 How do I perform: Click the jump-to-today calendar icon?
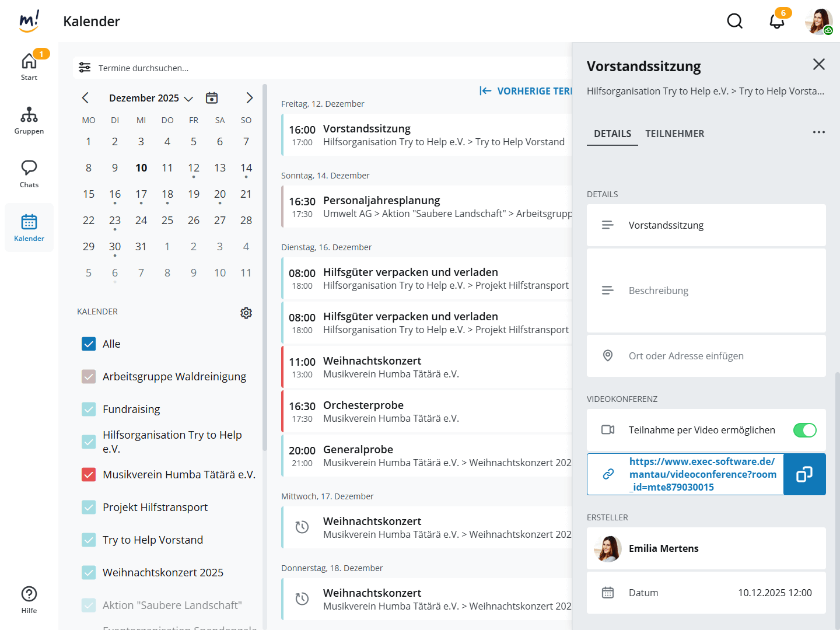pyautogui.click(x=212, y=98)
